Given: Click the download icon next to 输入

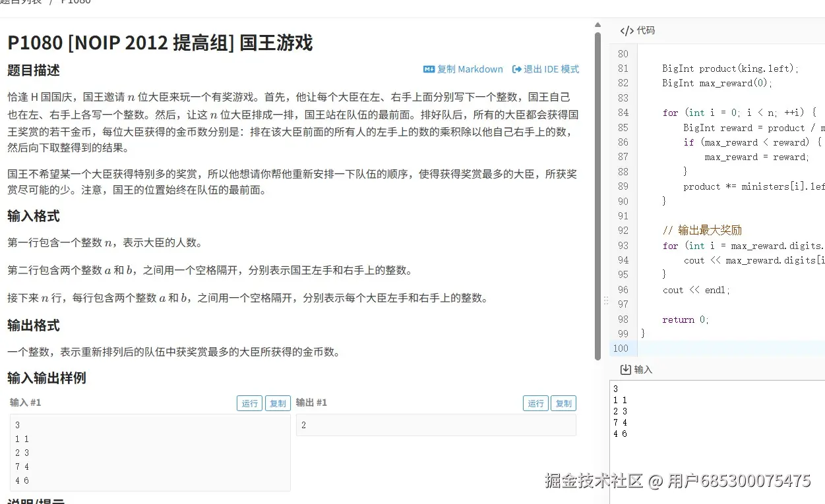Looking at the screenshot, I should point(626,369).
